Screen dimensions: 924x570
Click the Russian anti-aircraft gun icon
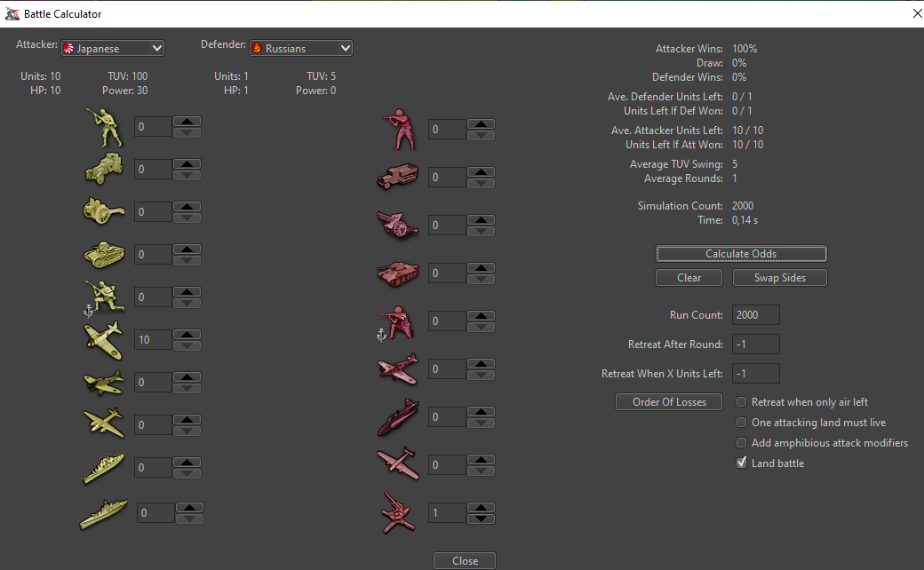397,512
